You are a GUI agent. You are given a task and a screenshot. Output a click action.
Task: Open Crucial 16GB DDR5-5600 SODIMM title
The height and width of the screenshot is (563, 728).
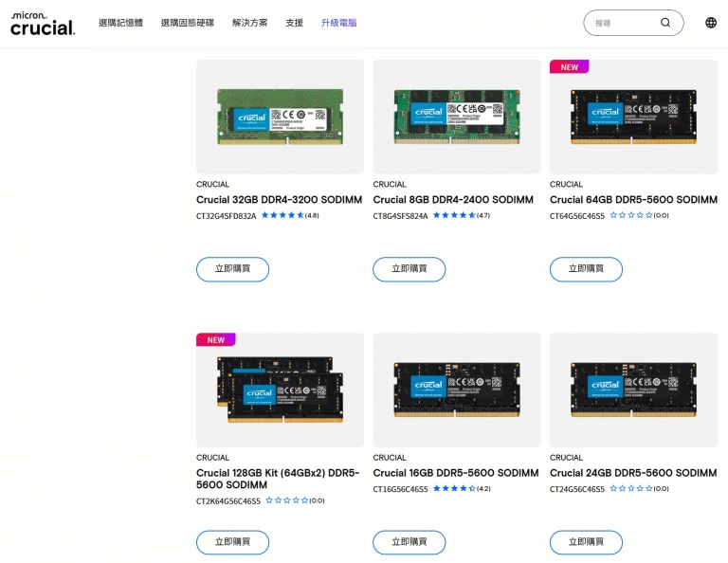456,473
